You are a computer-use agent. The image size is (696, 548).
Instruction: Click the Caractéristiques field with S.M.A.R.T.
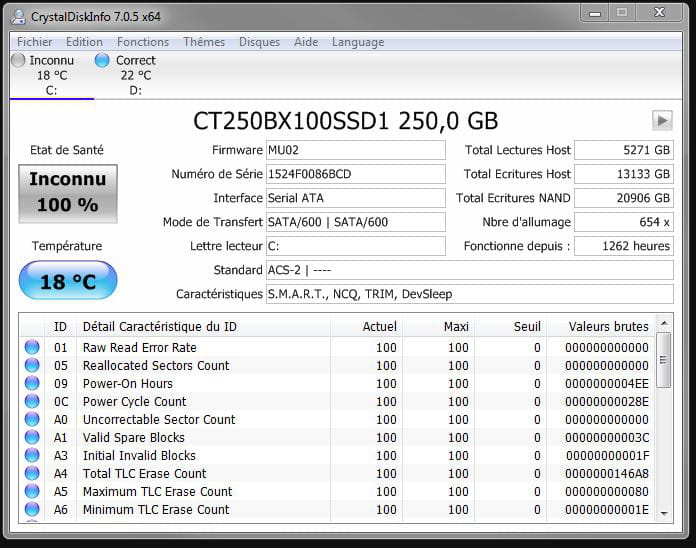470,294
